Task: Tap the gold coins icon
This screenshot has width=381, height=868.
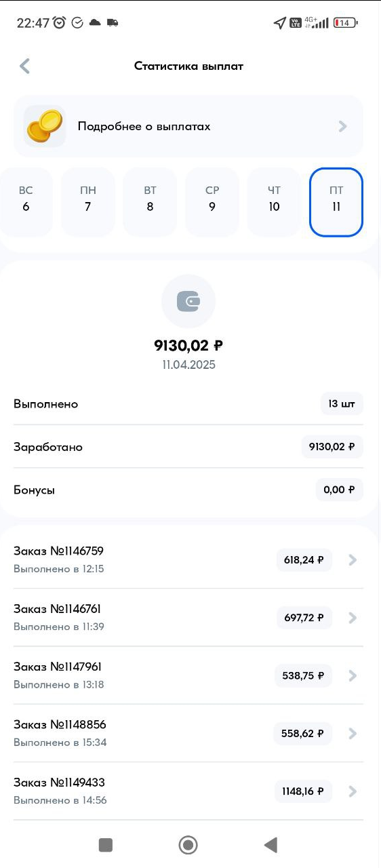Action: click(x=45, y=126)
